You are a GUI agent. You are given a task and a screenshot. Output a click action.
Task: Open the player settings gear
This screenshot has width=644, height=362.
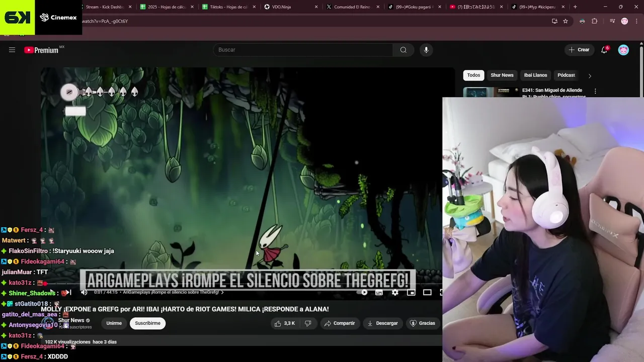coord(395,292)
